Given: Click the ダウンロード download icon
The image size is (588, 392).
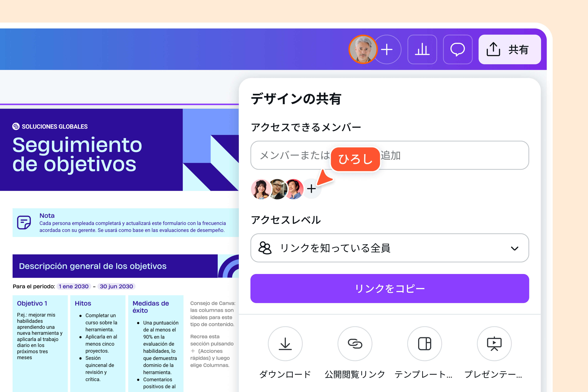Looking at the screenshot, I should (285, 344).
